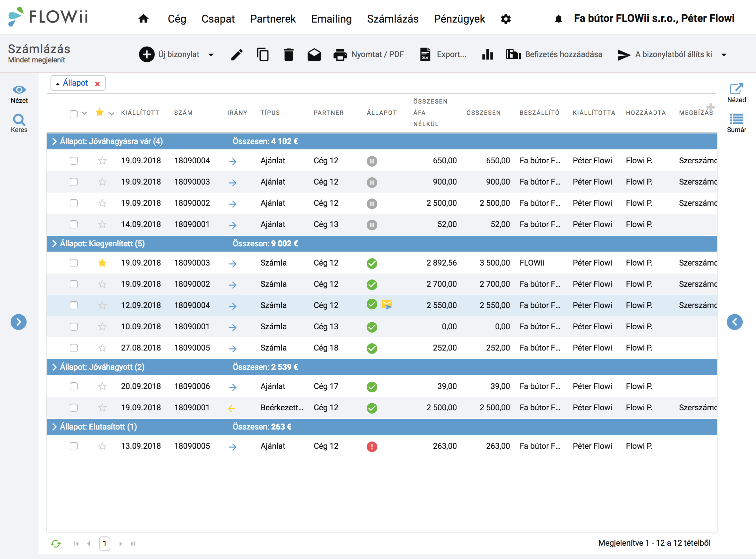This screenshot has height=559, width=756.
Task: Go to the previous page
Action: tap(89, 543)
